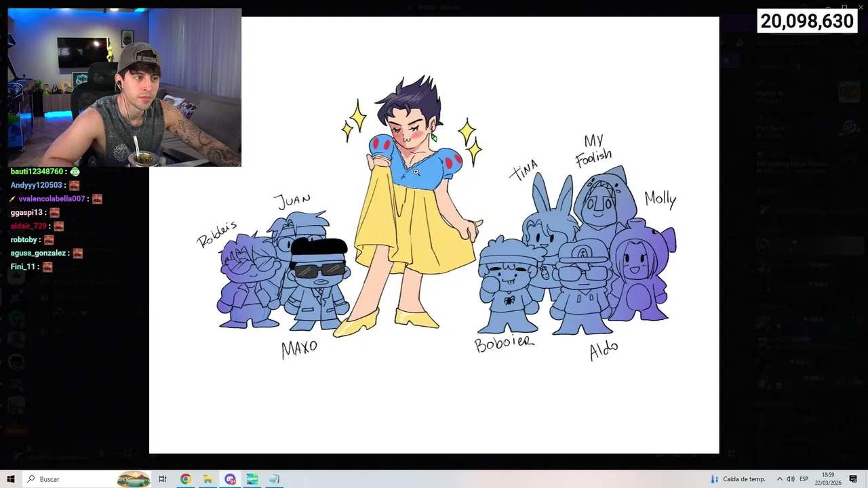868x488 pixels.
Task: Click the handwritten Molly label
Action: click(x=660, y=199)
